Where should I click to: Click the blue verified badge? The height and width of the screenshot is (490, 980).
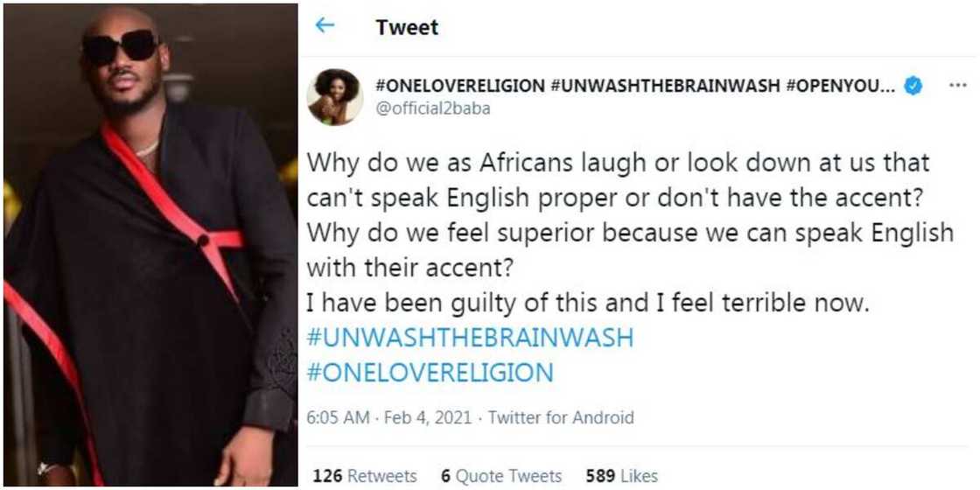pyautogui.click(x=913, y=86)
